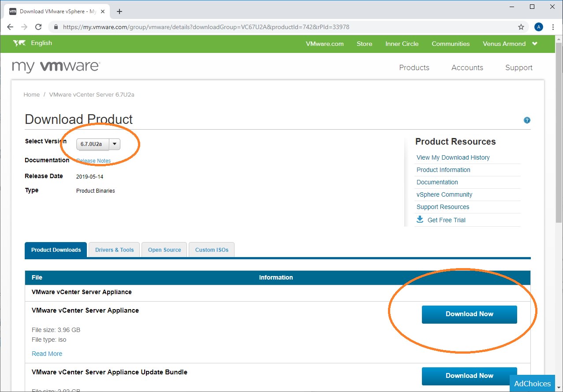The image size is (563, 392).
Task: Click the release date 2019-05-14
Action: coord(89,176)
